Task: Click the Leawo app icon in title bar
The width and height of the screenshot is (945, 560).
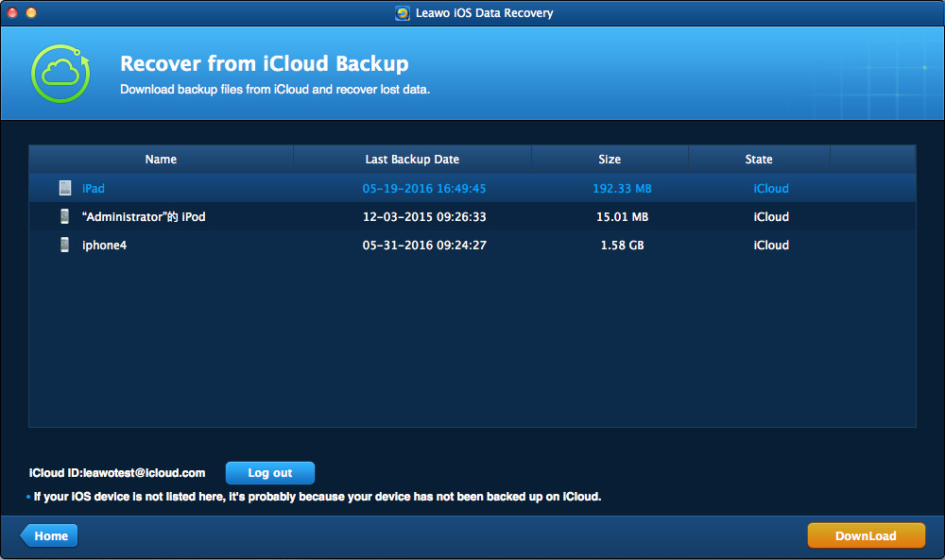Action: [402, 13]
